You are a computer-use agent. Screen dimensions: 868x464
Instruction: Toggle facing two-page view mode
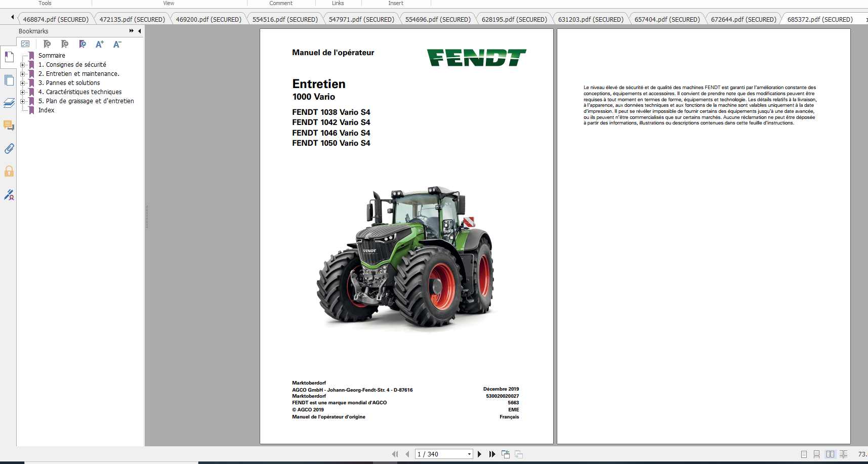(x=830, y=454)
